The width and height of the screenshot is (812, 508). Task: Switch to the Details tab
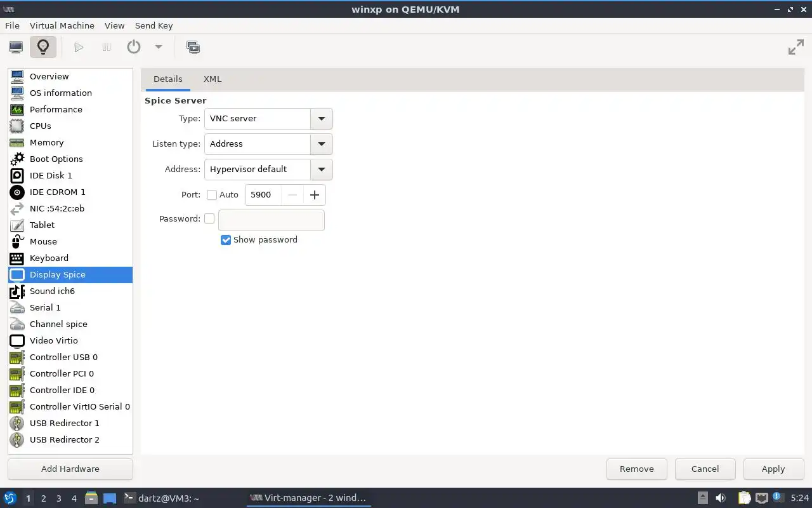pyautogui.click(x=167, y=79)
